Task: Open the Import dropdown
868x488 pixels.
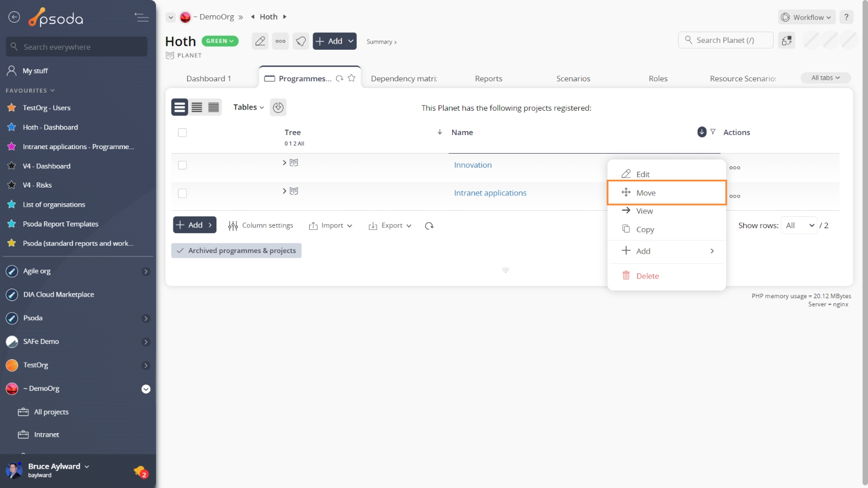Action: (x=331, y=225)
